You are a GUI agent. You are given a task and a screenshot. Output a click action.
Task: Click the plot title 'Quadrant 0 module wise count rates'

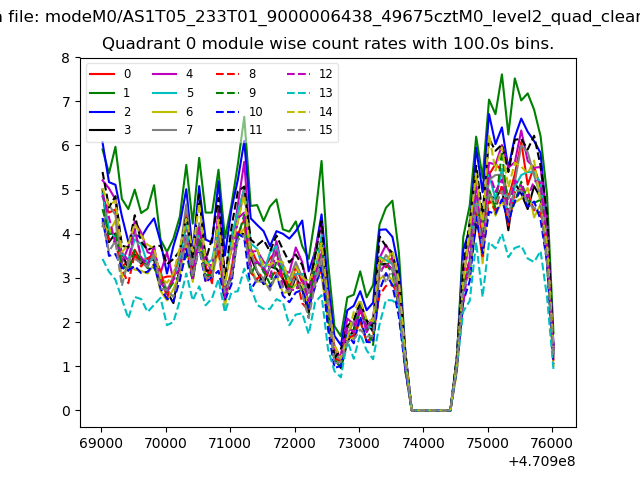pyautogui.click(x=328, y=44)
